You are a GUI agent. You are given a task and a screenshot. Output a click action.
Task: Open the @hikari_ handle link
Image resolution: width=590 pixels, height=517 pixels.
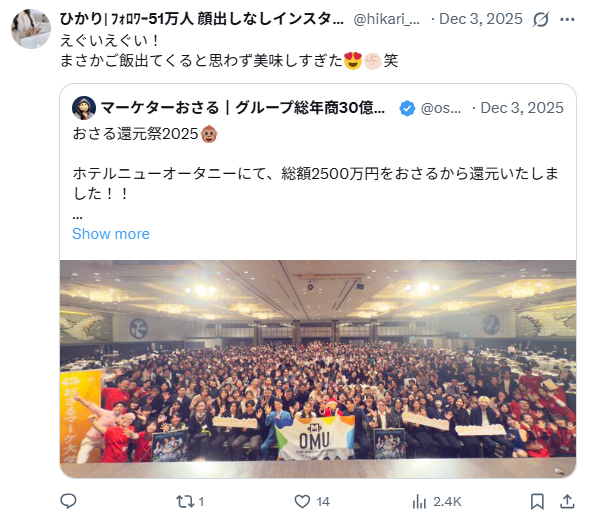[387, 19]
